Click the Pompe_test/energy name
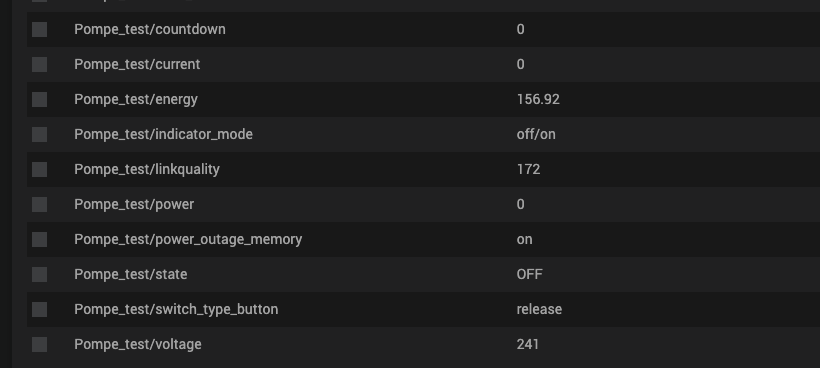Screen dimensions: 820x368 136,99
